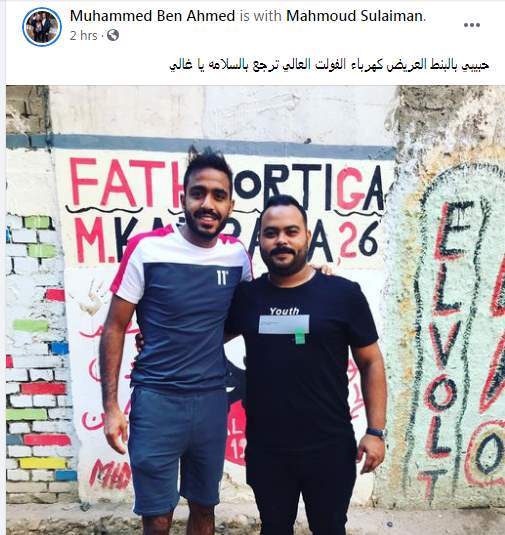The height and width of the screenshot is (535, 505).
Task: Click the 2 hrs post timestamp
Action: coord(84,35)
